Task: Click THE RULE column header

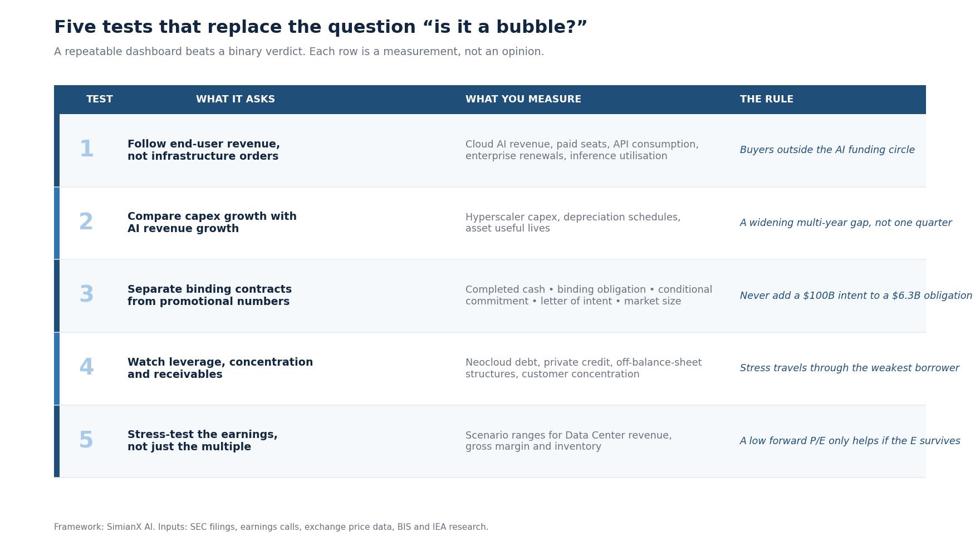Action: click(x=767, y=99)
